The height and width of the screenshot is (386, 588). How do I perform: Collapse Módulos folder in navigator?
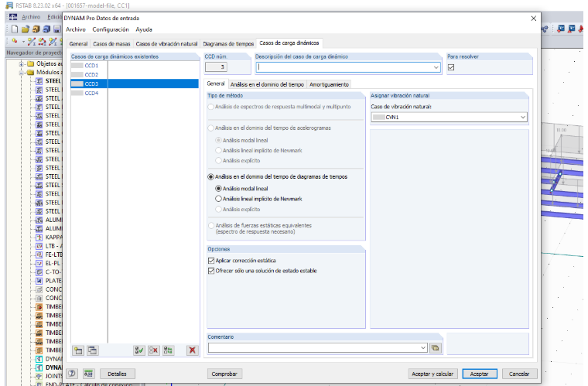click(22, 73)
